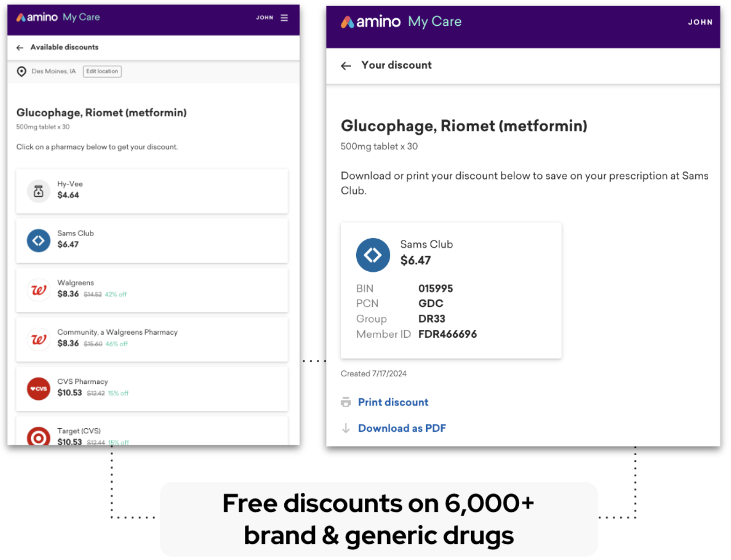The height and width of the screenshot is (560, 731).
Task: Click the Sams Club logo in pharmacy list
Action: pyautogui.click(x=38, y=241)
